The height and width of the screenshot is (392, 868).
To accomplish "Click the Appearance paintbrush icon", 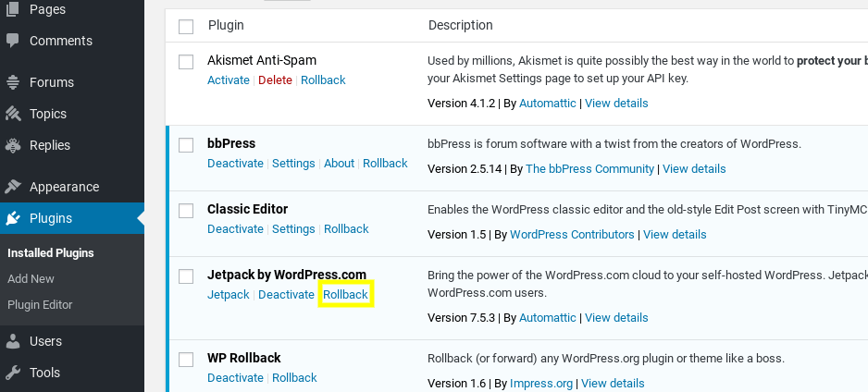I will (x=12, y=187).
